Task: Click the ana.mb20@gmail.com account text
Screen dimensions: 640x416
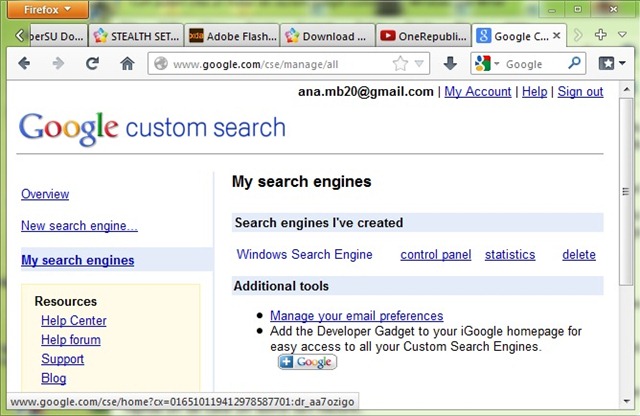Action: pyautogui.click(x=365, y=91)
